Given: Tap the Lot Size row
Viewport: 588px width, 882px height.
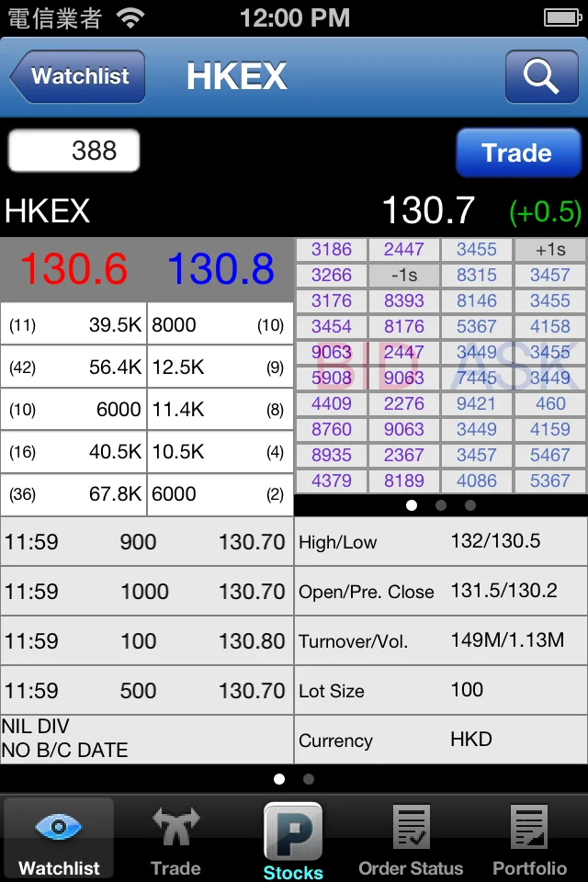Looking at the screenshot, I should click(441, 690).
